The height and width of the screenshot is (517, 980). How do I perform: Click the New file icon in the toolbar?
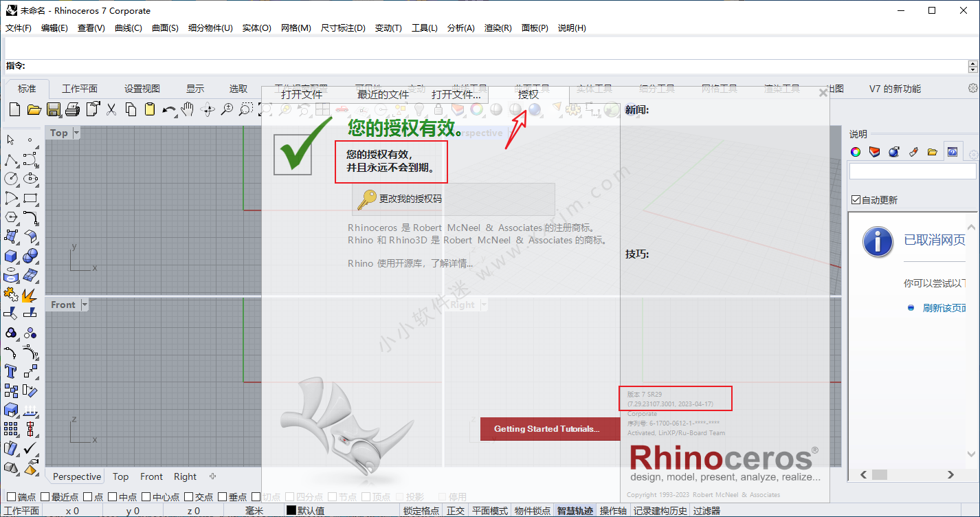tap(15, 109)
